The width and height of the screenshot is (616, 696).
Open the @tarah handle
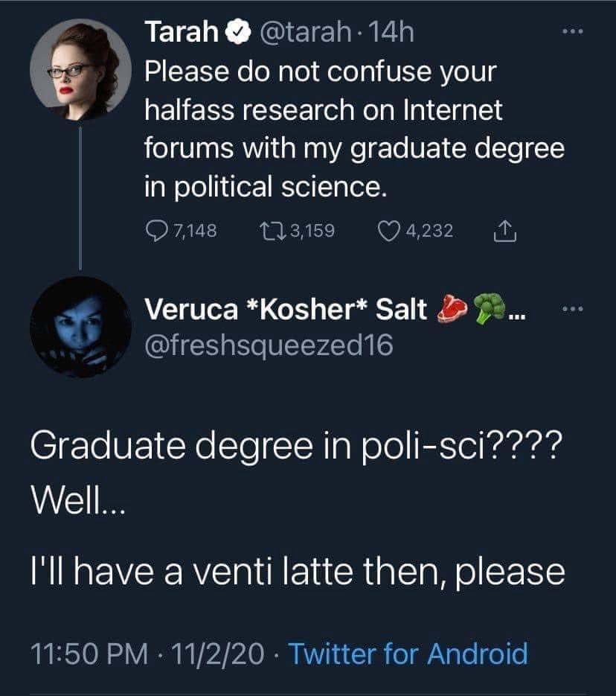(305, 32)
